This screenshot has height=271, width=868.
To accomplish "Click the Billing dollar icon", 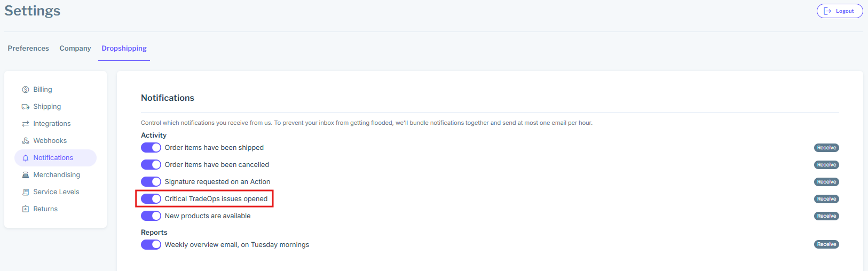I will [26, 90].
